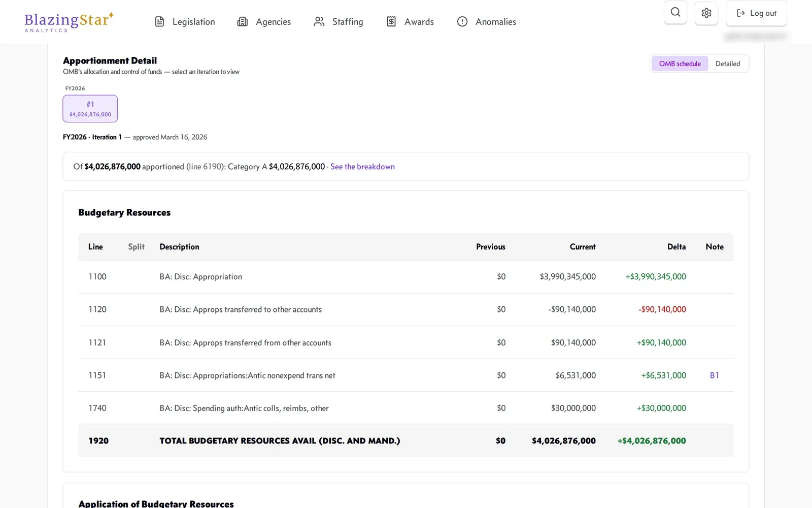Viewport: 812px width, 508px height.
Task: Click the Previous column header
Action: [490, 247]
